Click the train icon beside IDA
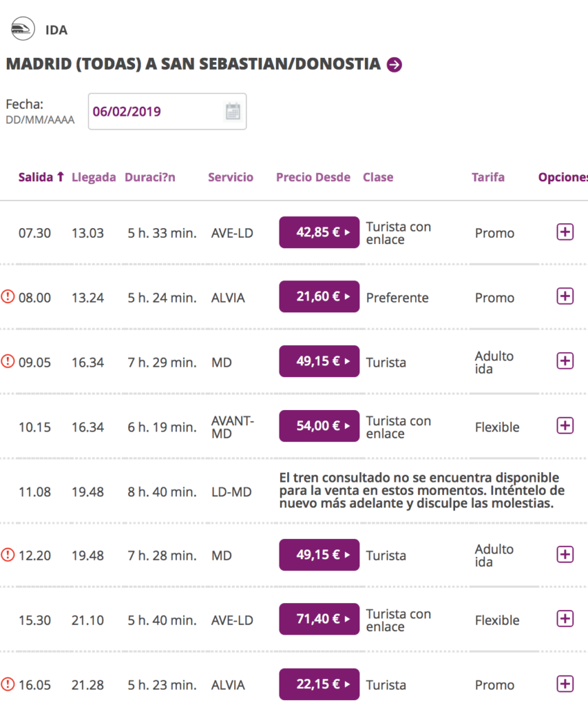 pos(23,29)
